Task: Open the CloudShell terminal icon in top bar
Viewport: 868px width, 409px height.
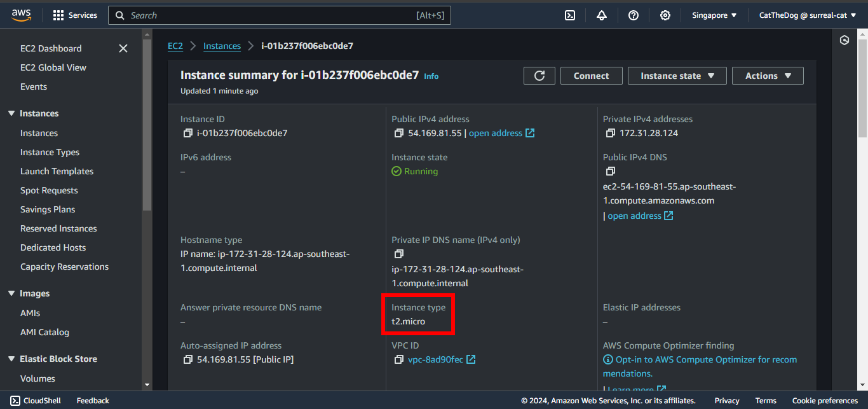Action: 570,15
